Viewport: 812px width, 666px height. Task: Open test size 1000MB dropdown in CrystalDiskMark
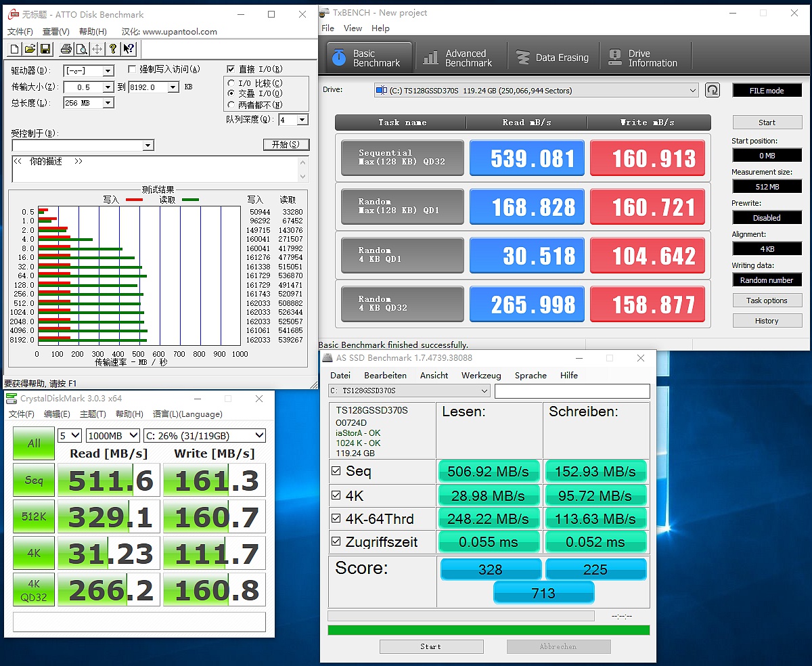[112, 436]
